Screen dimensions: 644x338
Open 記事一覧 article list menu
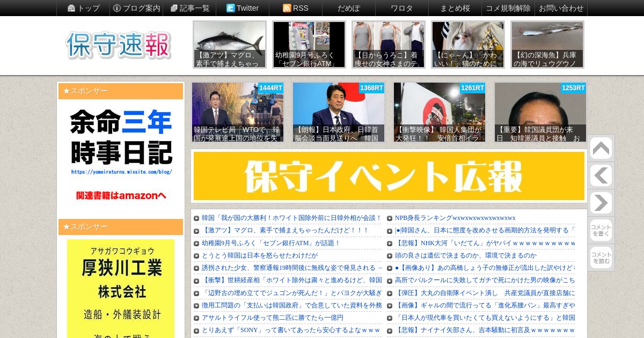[189, 8]
